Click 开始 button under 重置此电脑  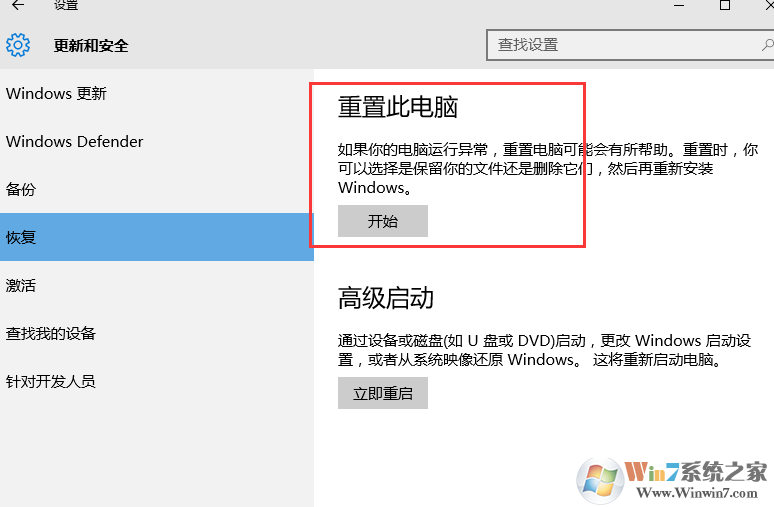tap(383, 221)
